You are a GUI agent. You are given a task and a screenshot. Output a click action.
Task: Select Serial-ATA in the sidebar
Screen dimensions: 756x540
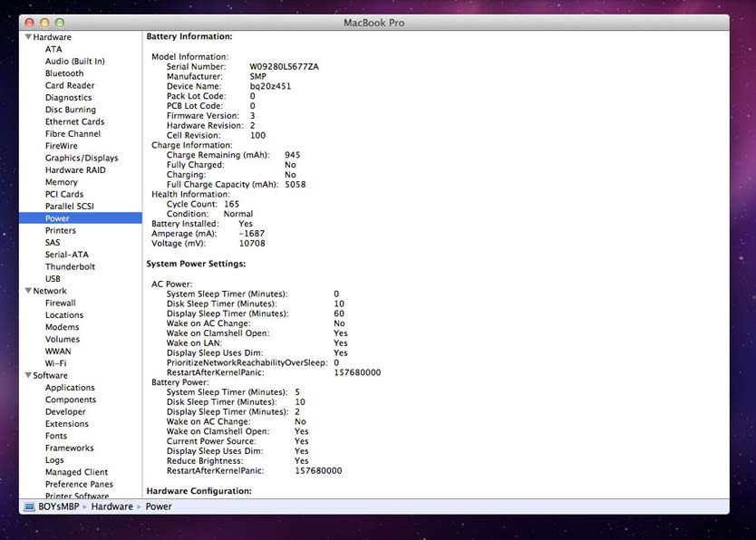click(x=67, y=255)
